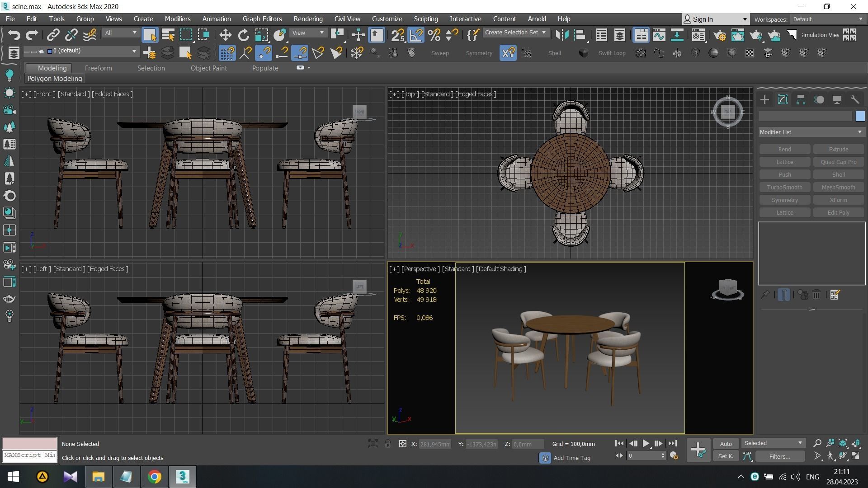Click the Pin Stack icon

tap(765, 295)
